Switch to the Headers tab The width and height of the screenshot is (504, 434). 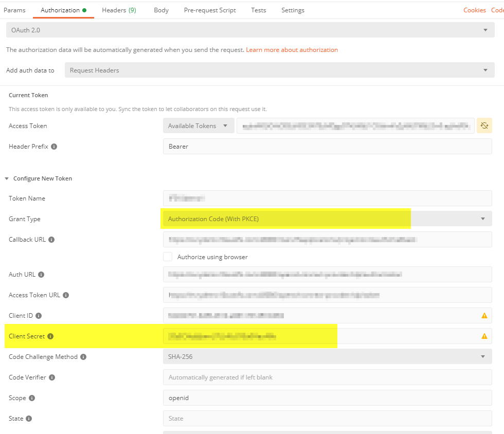point(119,10)
